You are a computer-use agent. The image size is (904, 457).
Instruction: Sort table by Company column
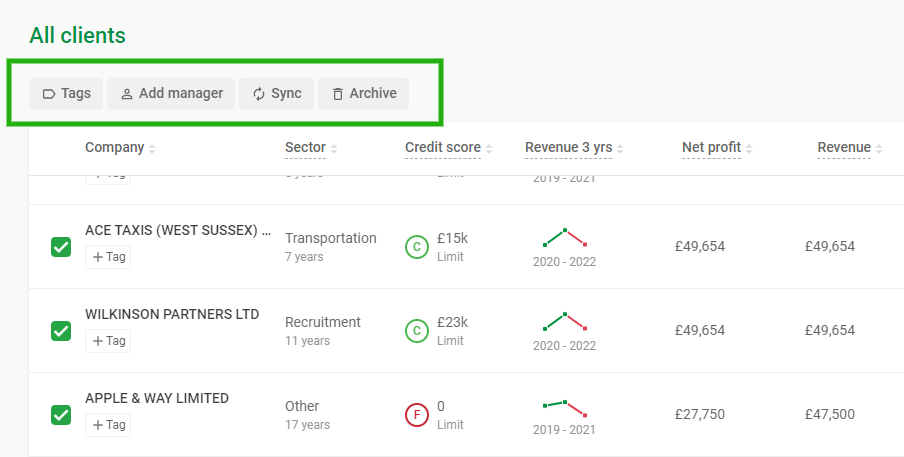(x=120, y=148)
